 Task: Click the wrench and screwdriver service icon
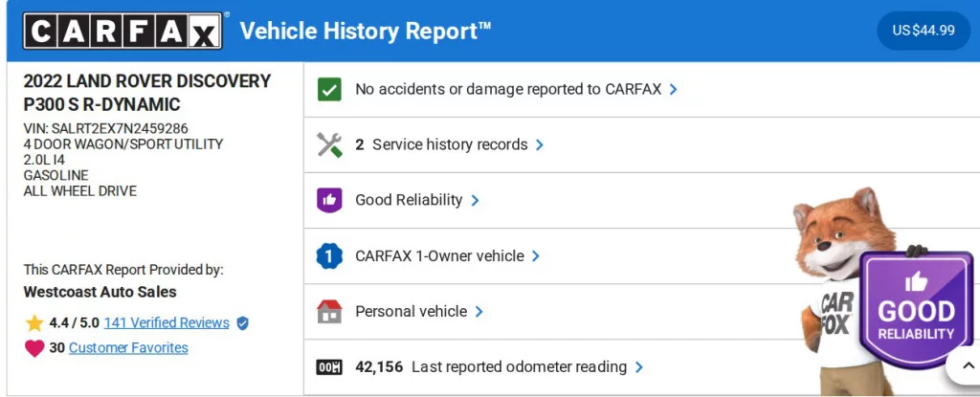(329, 144)
